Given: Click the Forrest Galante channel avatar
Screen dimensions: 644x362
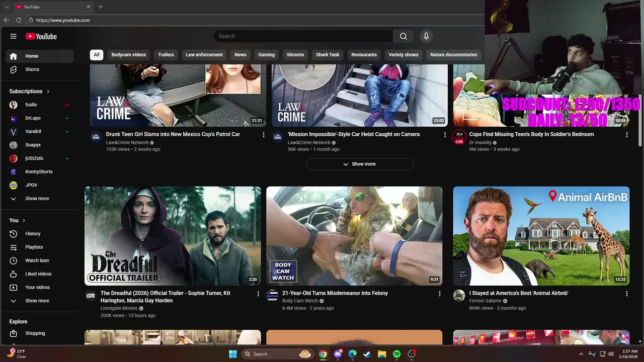Looking at the screenshot, I should [459, 296].
